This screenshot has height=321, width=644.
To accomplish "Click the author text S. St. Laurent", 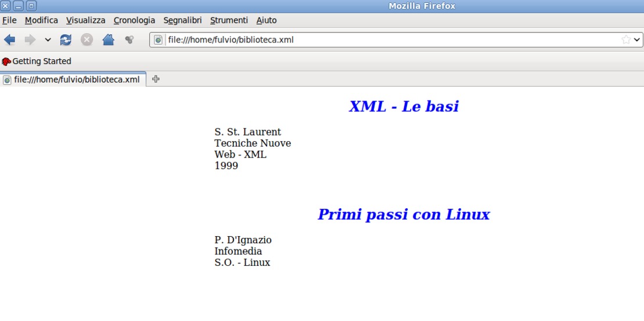I will [247, 132].
